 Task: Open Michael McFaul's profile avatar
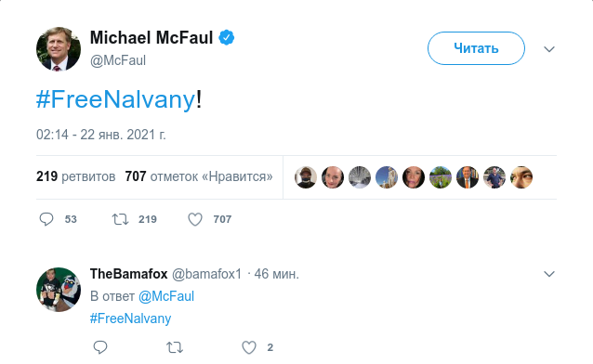pyautogui.click(x=59, y=49)
